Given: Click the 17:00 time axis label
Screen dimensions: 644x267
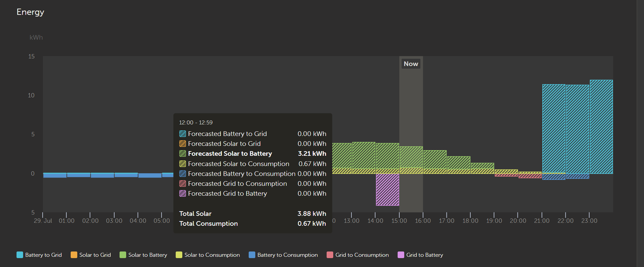Looking at the screenshot, I should pos(447,221).
